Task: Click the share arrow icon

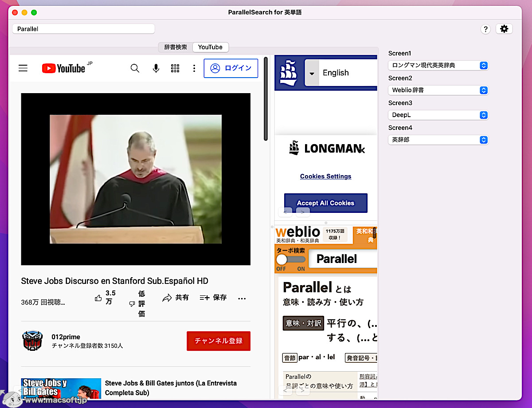Action: pos(167,298)
